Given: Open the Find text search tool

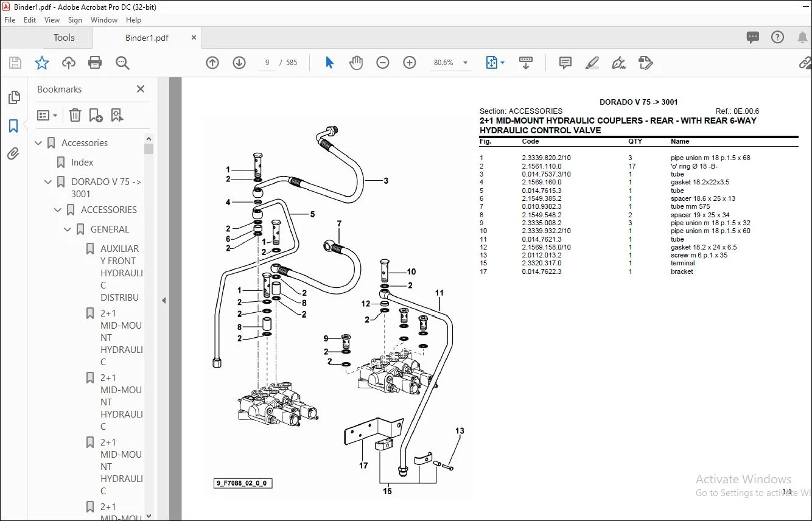Looking at the screenshot, I should pos(122,63).
